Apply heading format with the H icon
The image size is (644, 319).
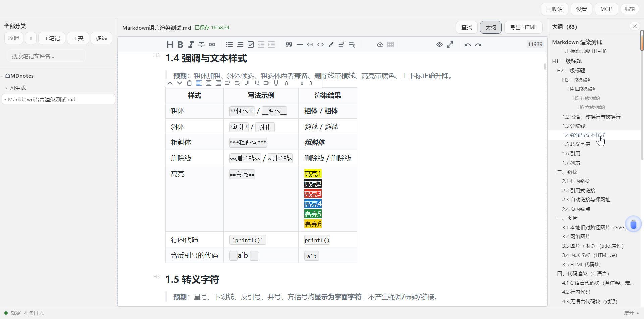pyautogui.click(x=170, y=44)
